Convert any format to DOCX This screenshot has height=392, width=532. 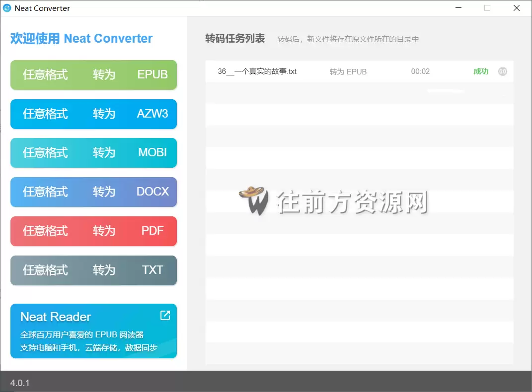click(94, 192)
